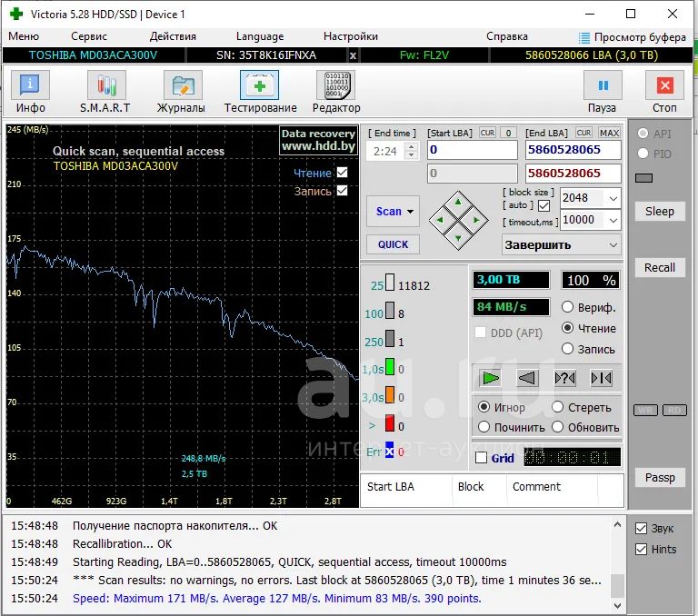
Task: Increase End time with up stepper
Action: point(412,146)
